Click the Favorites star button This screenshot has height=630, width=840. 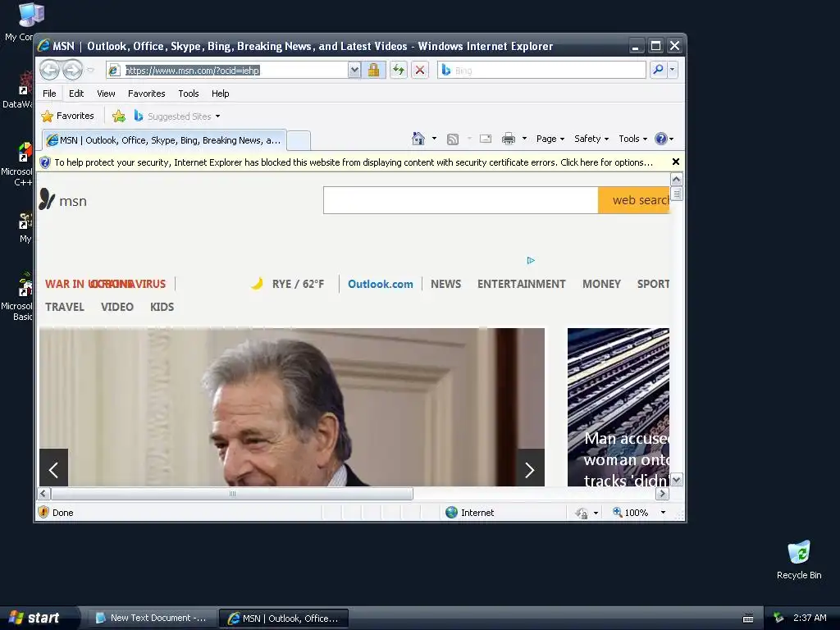68,116
